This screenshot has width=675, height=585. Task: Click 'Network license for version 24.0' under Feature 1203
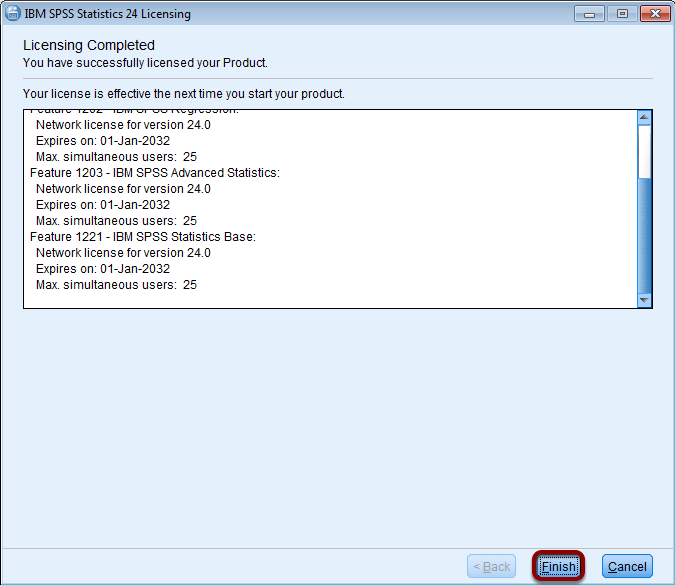(123, 189)
